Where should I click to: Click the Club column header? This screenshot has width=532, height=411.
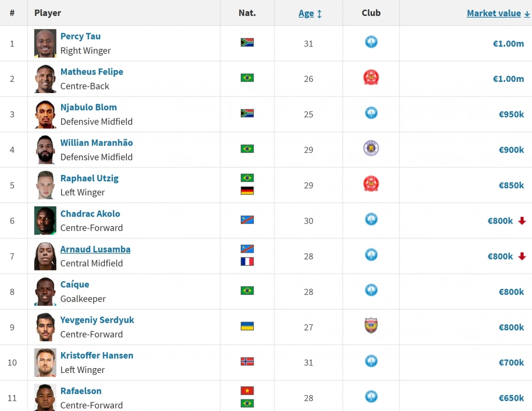371,13
